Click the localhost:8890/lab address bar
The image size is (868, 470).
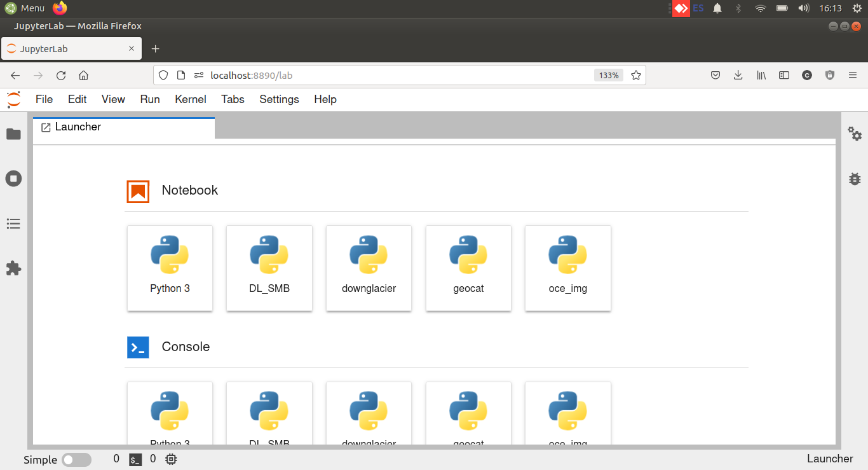tap(399, 75)
